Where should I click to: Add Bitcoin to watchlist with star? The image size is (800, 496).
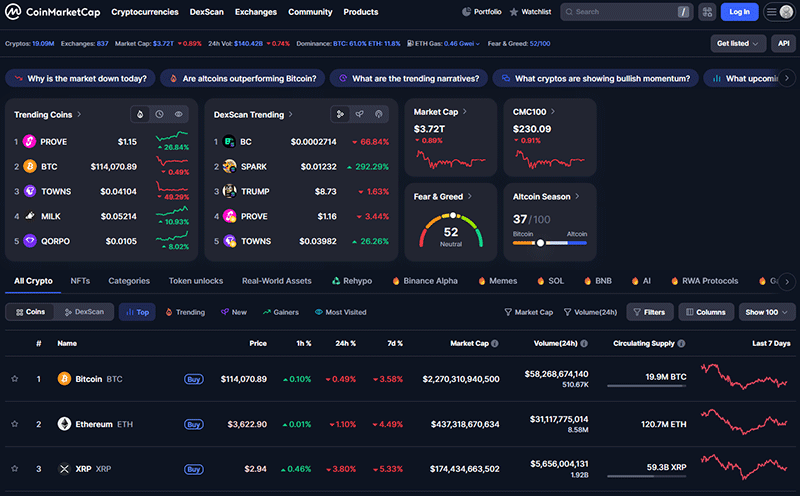[x=15, y=379]
